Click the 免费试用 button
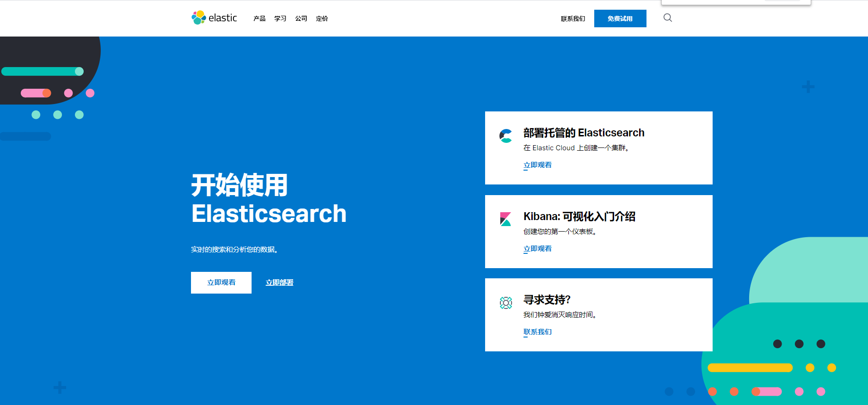This screenshot has width=868, height=405. 620,18
